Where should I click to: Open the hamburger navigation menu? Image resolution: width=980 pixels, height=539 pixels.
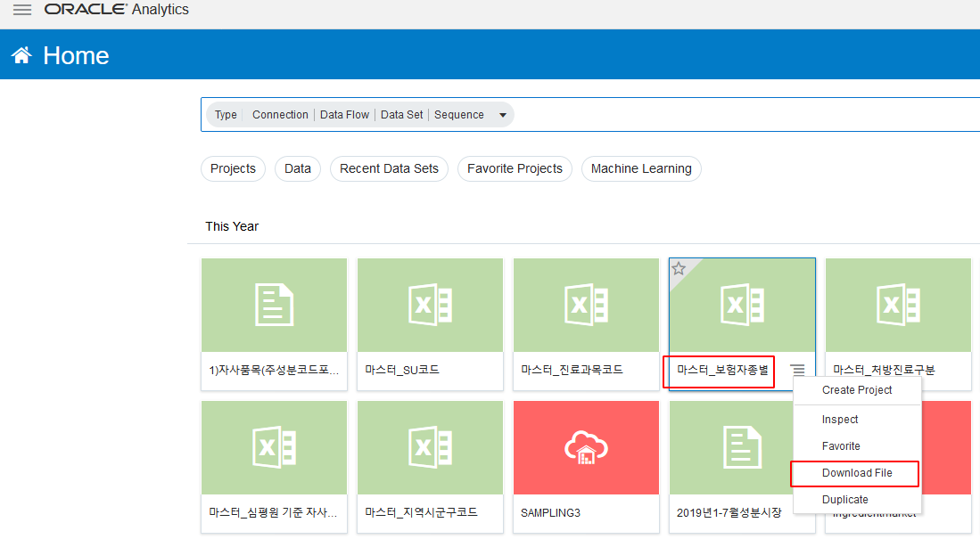(x=22, y=10)
